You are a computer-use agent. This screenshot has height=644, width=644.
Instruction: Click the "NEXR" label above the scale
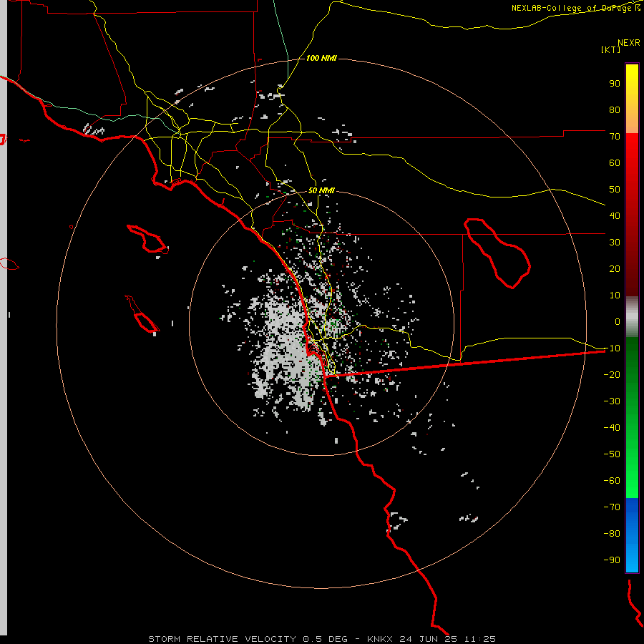[x=629, y=43]
